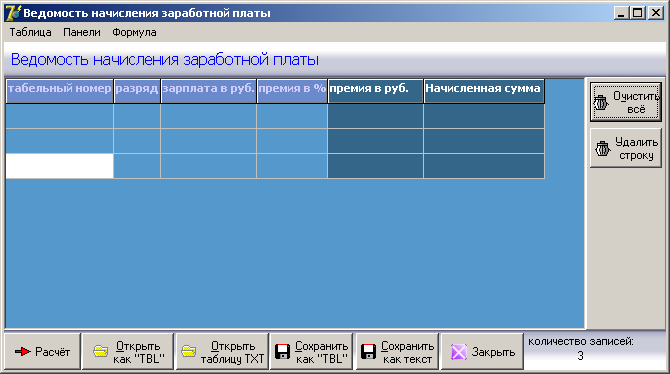Click the application icon in title bar
Screen dimensions: 670x374
pos(13,13)
